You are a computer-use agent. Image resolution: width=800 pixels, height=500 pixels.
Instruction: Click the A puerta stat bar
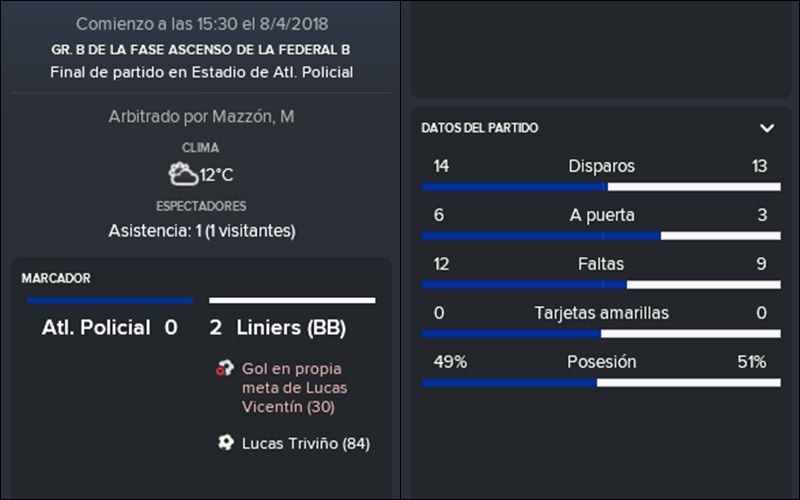601,236
